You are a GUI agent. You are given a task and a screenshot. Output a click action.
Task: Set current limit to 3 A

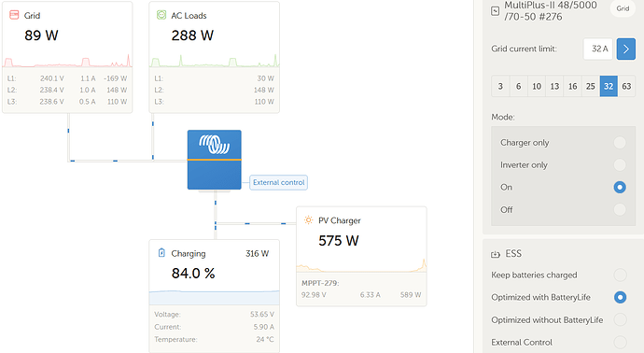500,86
